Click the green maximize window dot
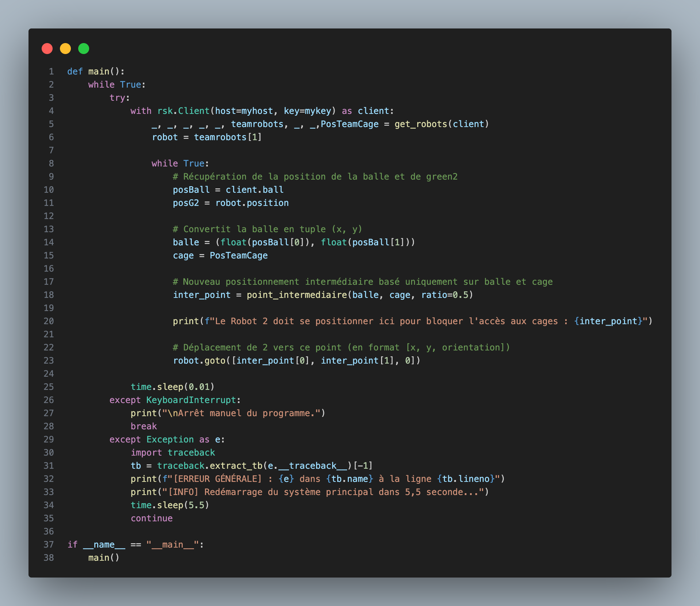The image size is (700, 606). tap(84, 49)
